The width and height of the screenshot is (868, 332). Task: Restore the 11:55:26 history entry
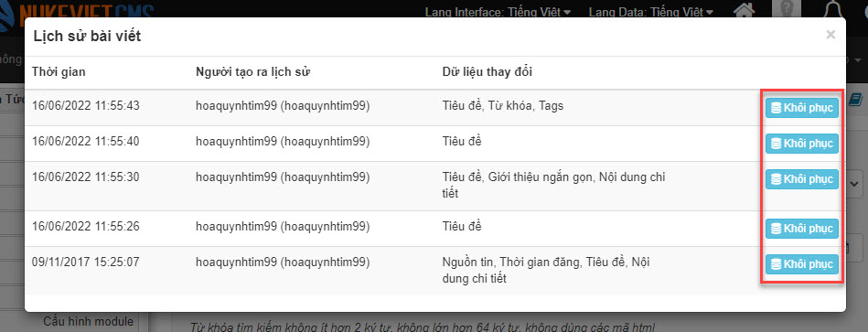802,229
